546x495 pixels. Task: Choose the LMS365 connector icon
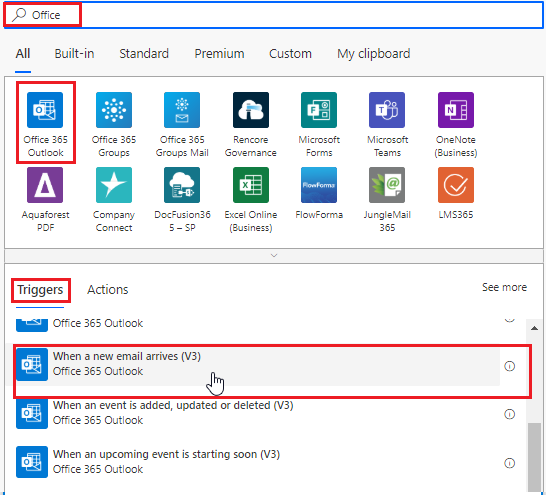[455, 185]
